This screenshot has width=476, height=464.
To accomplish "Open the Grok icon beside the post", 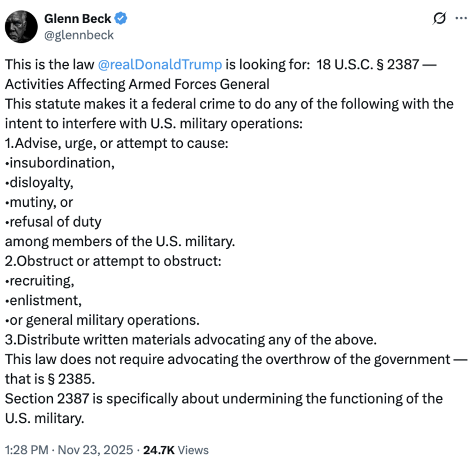I will click(x=438, y=19).
